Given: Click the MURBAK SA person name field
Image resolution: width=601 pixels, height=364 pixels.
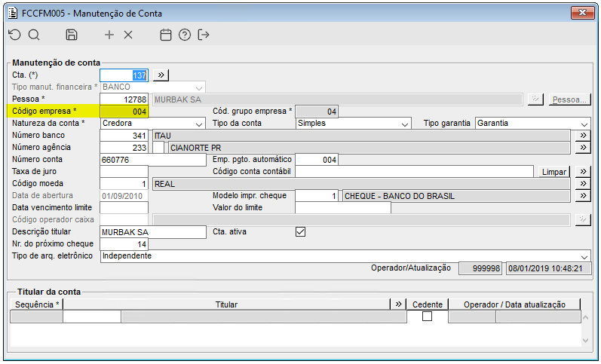Looking at the screenshot, I should tap(338, 99).
